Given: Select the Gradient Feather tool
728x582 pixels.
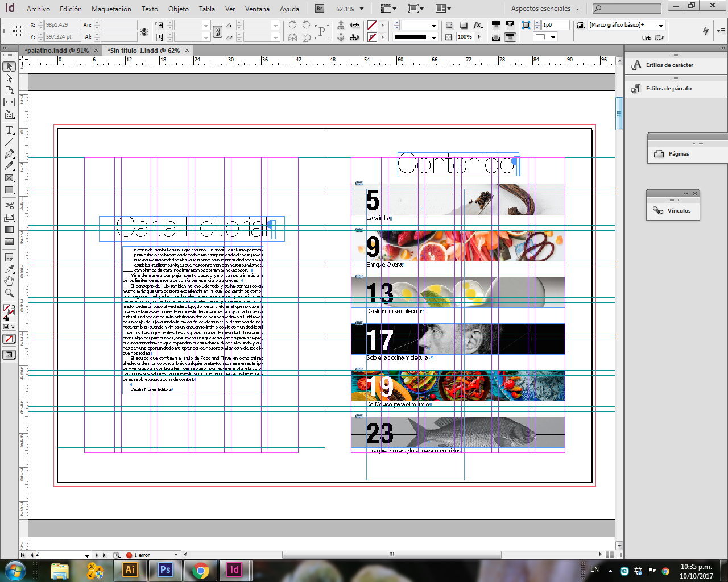Looking at the screenshot, I should click(x=9, y=242).
